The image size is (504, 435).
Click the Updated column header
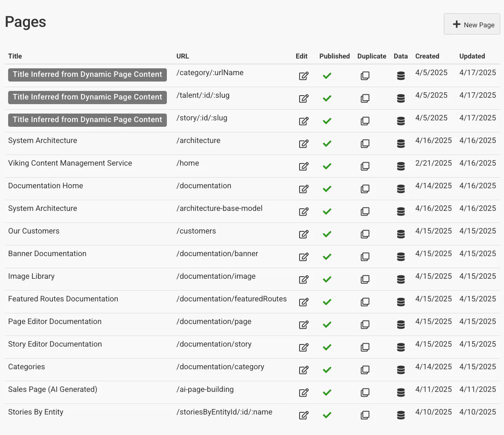click(472, 56)
